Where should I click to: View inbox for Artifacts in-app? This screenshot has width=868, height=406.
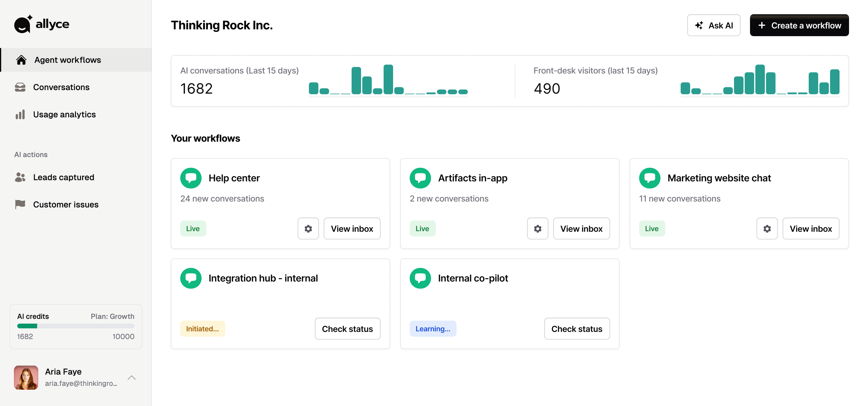[581, 229]
